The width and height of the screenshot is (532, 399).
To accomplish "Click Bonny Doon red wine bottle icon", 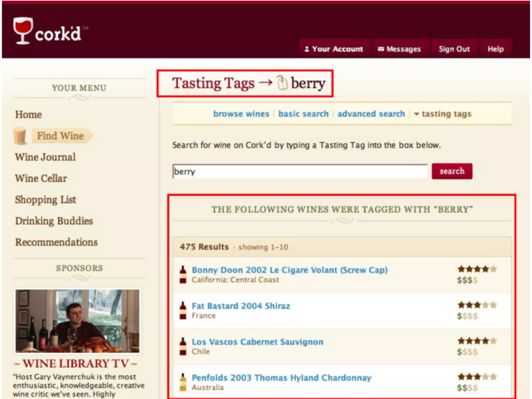I will pyautogui.click(x=183, y=275).
